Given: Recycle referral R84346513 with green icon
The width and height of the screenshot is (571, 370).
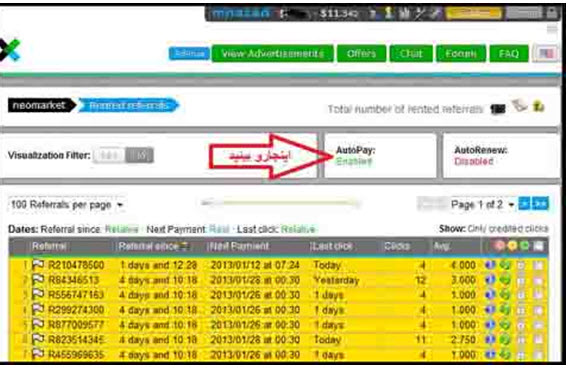Looking at the screenshot, I should [x=505, y=280].
